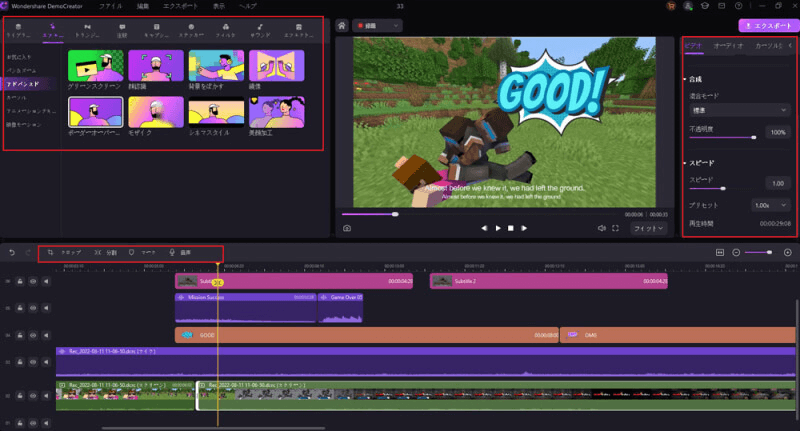Select the face recognition effect thumbnail
The width and height of the screenshot is (800, 431).
click(156, 65)
